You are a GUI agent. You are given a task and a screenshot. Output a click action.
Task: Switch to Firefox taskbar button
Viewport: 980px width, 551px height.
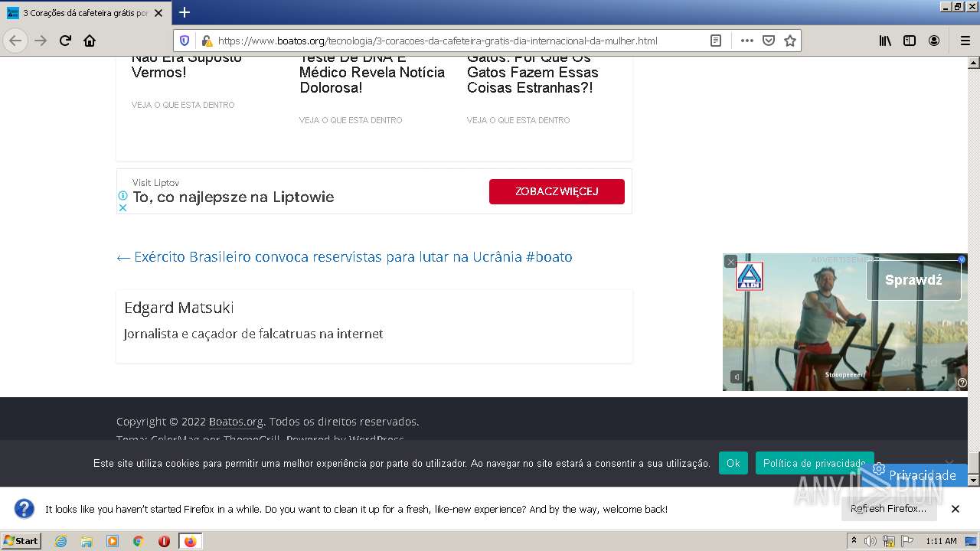coord(190,541)
